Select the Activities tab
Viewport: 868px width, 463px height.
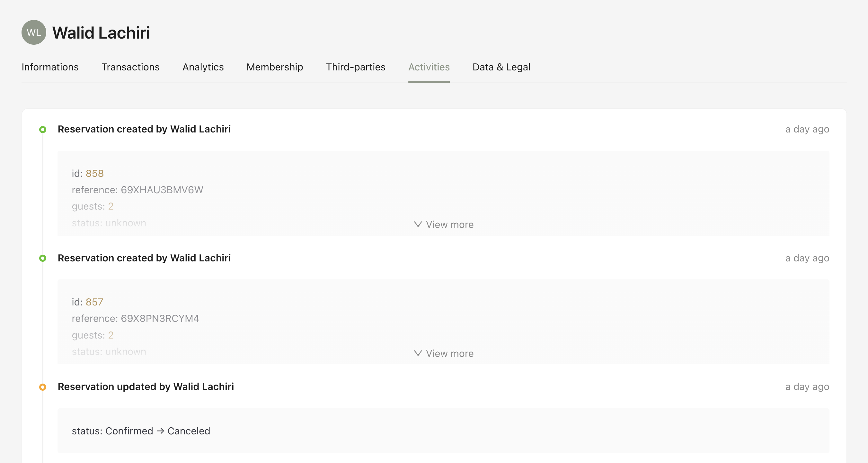(429, 67)
